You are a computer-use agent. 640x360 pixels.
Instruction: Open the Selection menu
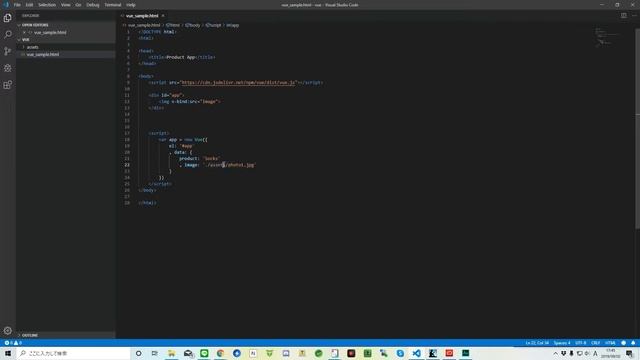pyautogui.click(x=47, y=5)
